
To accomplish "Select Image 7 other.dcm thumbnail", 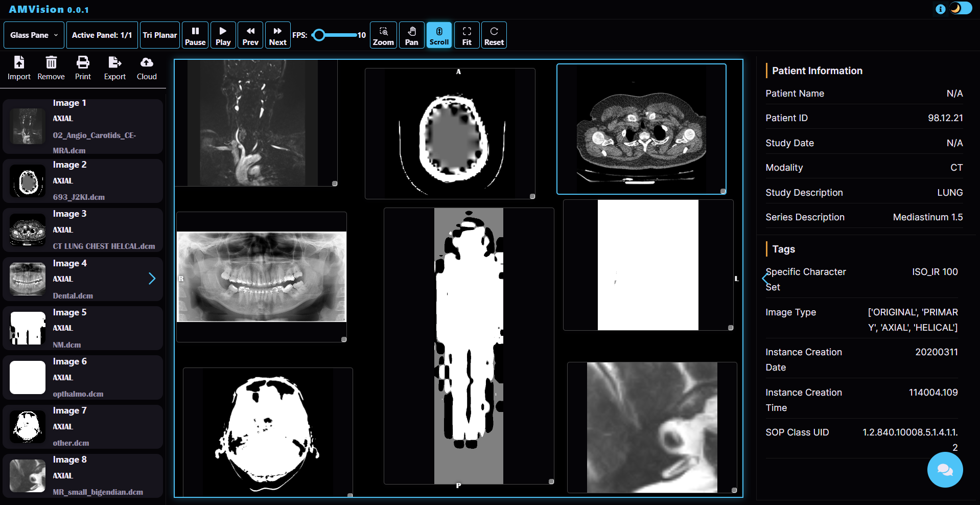I will click(28, 427).
